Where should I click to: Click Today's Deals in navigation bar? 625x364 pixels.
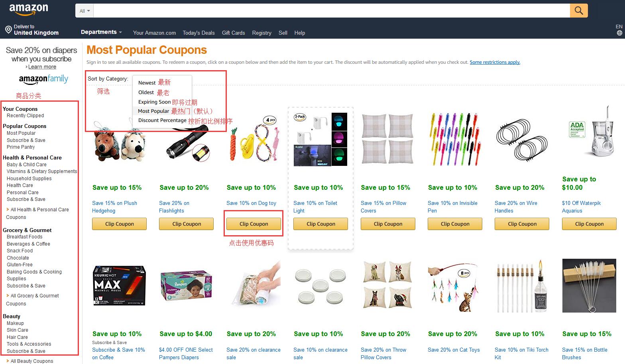[199, 33]
